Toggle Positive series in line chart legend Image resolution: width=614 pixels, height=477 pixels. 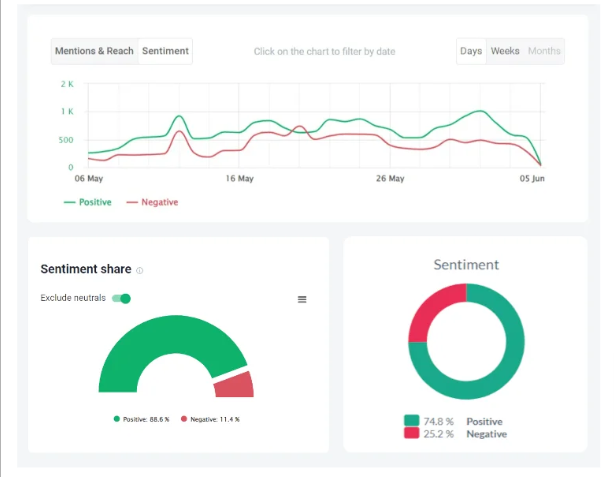pos(87,202)
